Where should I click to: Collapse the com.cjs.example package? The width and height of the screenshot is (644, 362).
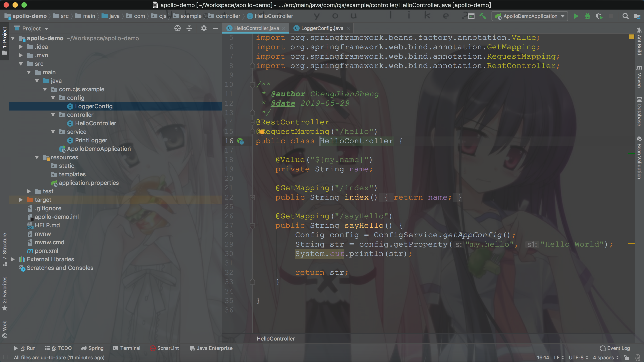[45, 89]
